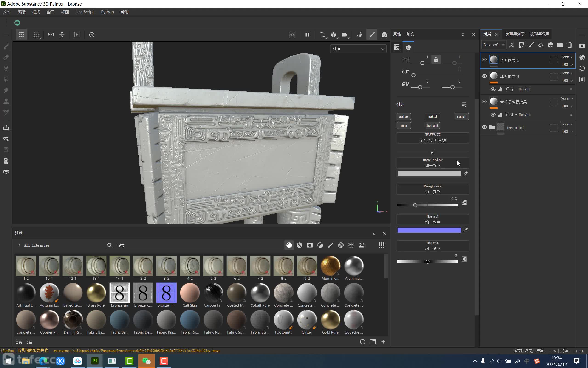The image size is (588, 368).
Task: Select the Polygon fill tool
Action: click(6, 79)
